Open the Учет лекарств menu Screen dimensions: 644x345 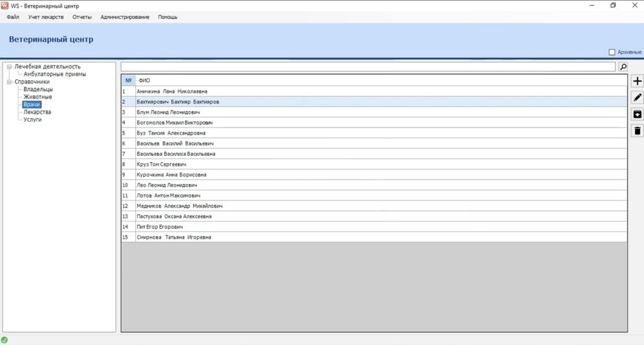click(x=46, y=17)
